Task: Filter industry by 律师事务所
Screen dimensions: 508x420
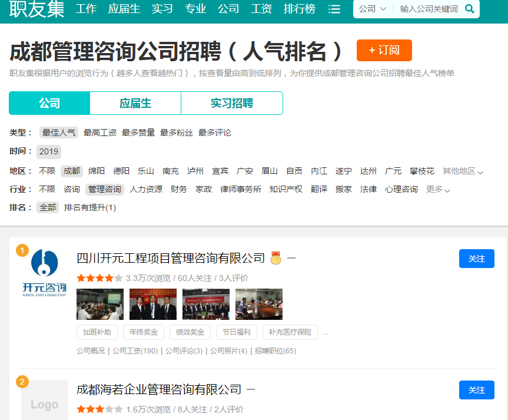Action: tap(241, 190)
